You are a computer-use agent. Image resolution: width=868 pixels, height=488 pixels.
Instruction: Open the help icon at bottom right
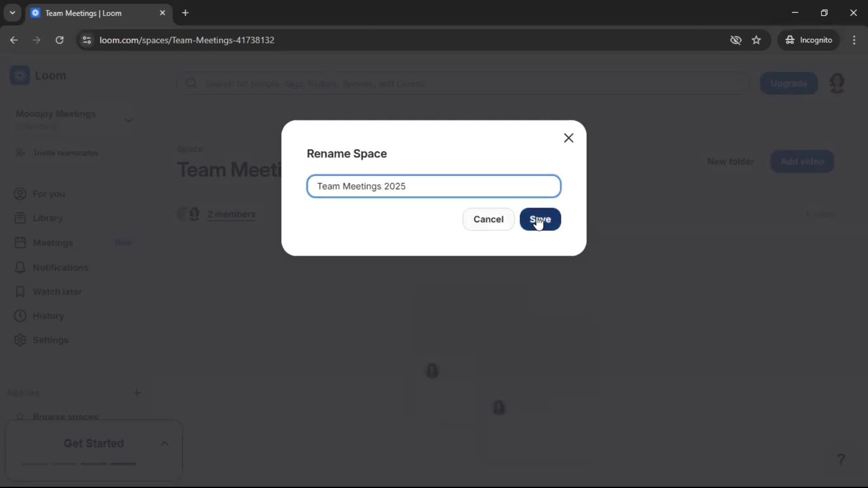click(x=841, y=459)
